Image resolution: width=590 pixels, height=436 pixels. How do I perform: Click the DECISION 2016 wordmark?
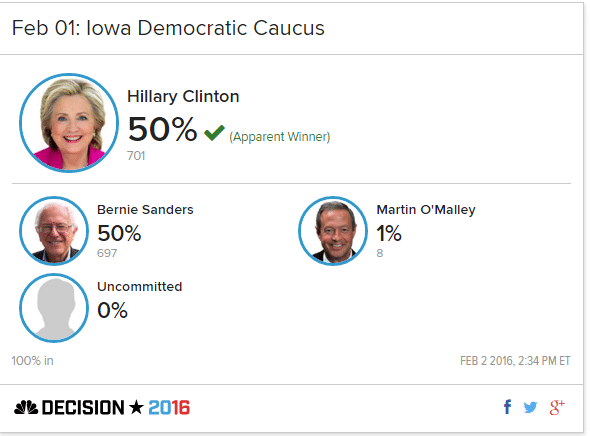point(116,407)
